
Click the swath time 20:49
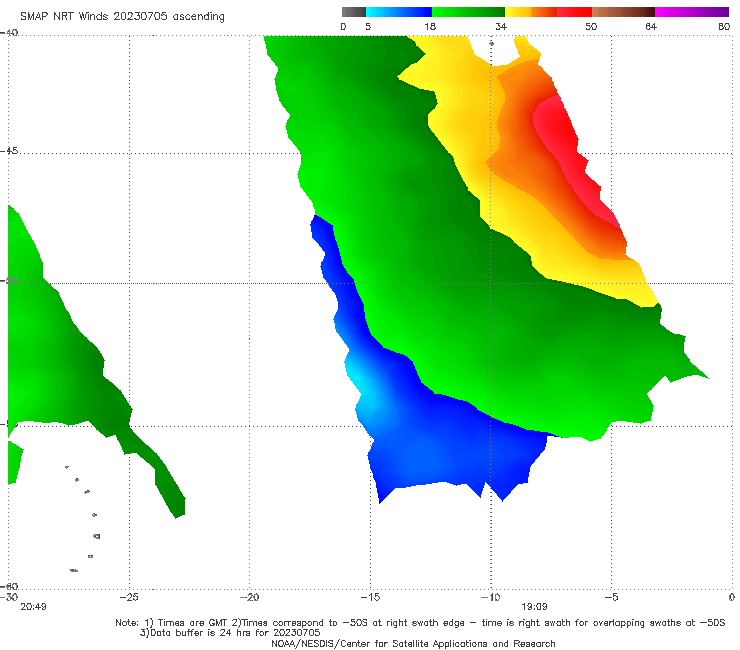pos(34,607)
